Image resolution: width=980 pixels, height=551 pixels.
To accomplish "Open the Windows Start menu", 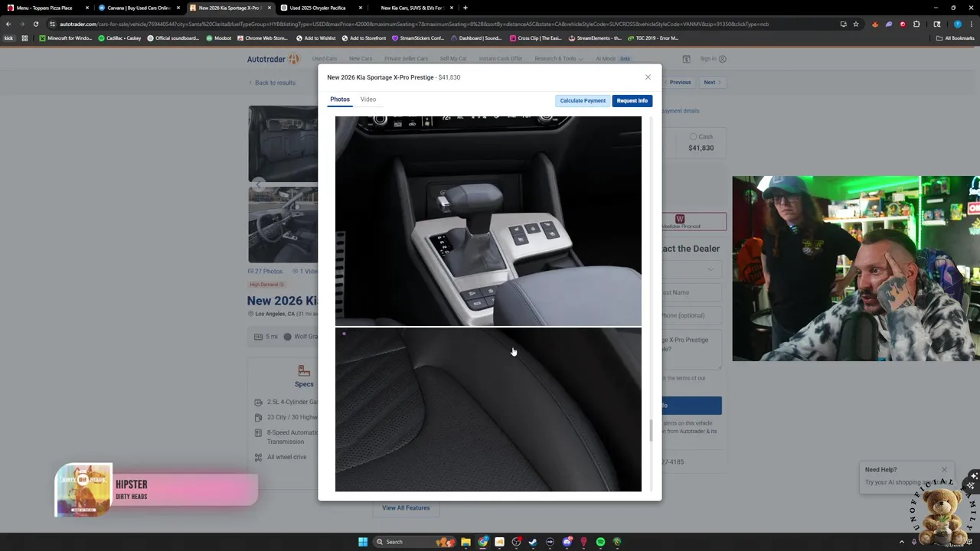I will (363, 542).
